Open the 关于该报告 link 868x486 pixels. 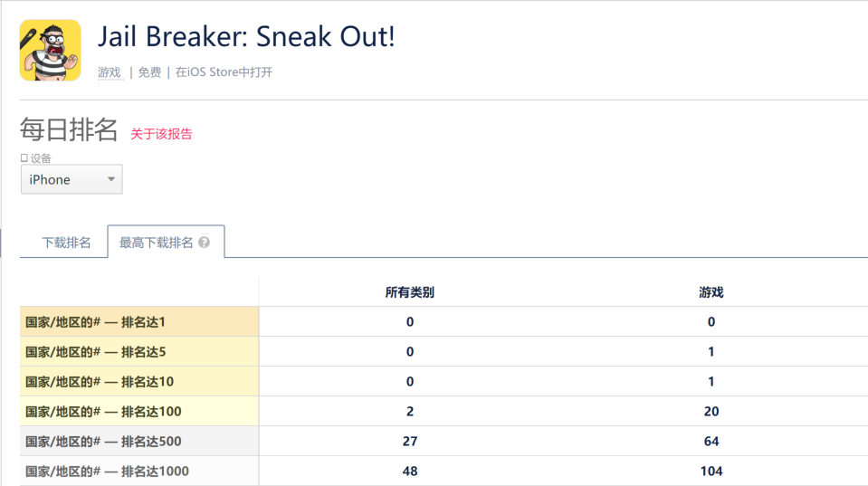pyautogui.click(x=161, y=134)
